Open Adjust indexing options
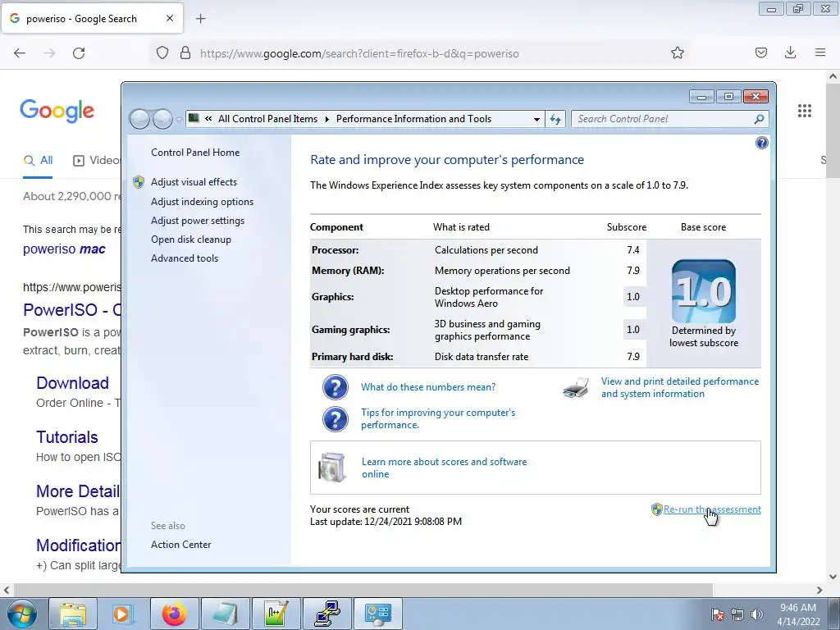Image resolution: width=840 pixels, height=630 pixels. tap(202, 202)
